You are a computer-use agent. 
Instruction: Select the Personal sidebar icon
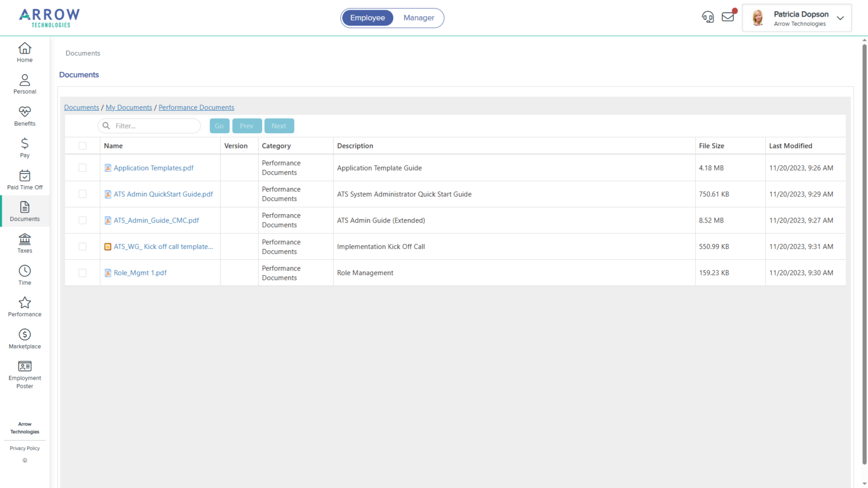tap(24, 84)
